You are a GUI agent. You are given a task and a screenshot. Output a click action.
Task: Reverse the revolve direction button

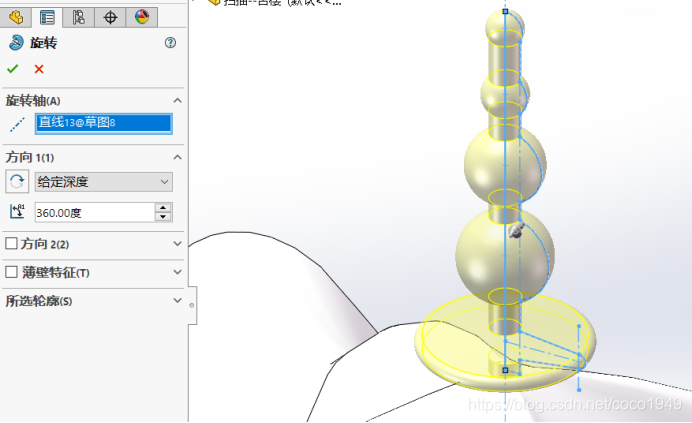click(17, 181)
